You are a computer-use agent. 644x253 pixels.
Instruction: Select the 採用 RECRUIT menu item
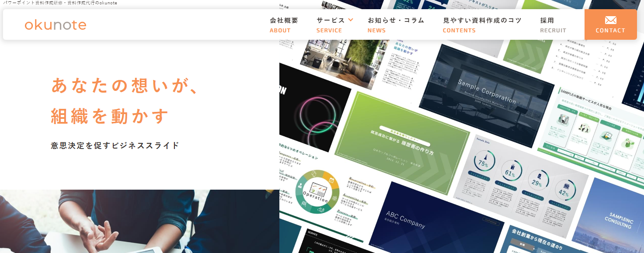553,24
